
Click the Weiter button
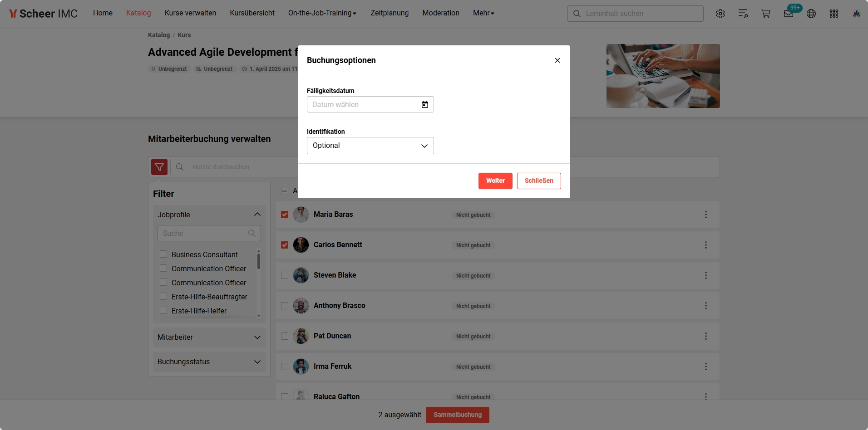point(495,181)
